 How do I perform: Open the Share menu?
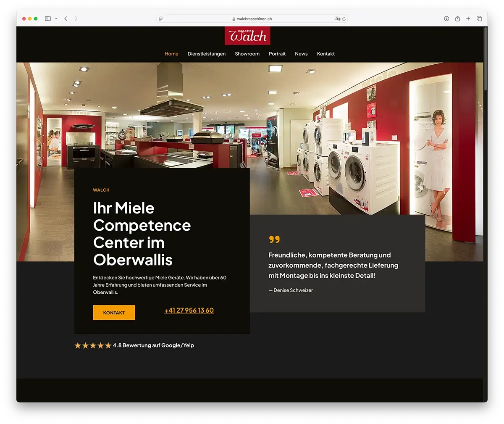457,18
